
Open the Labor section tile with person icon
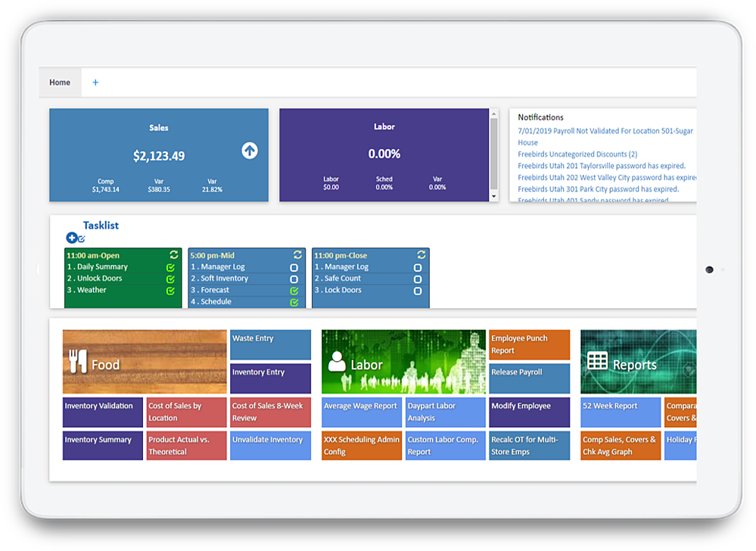click(x=403, y=362)
